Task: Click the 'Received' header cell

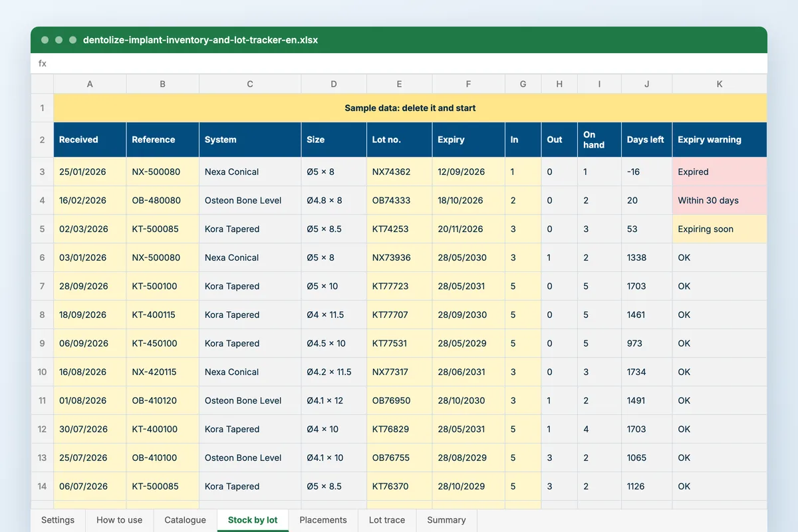Action: [x=90, y=140]
